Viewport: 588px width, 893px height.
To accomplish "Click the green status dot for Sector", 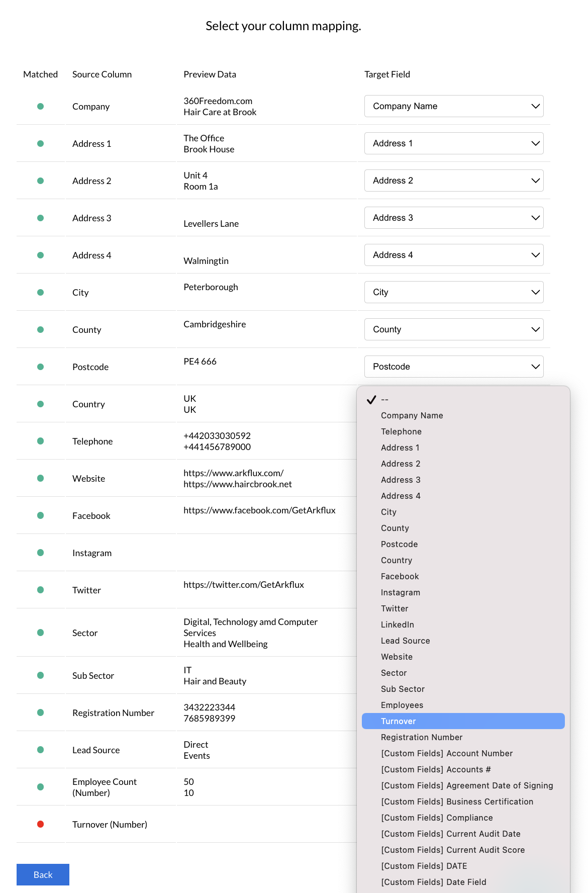I will [x=41, y=633].
